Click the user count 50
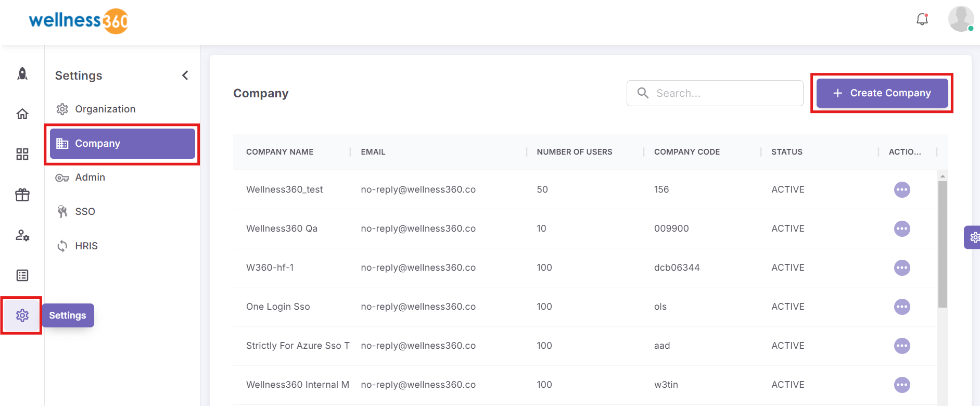Image resolution: width=980 pixels, height=406 pixels. point(542,189)
